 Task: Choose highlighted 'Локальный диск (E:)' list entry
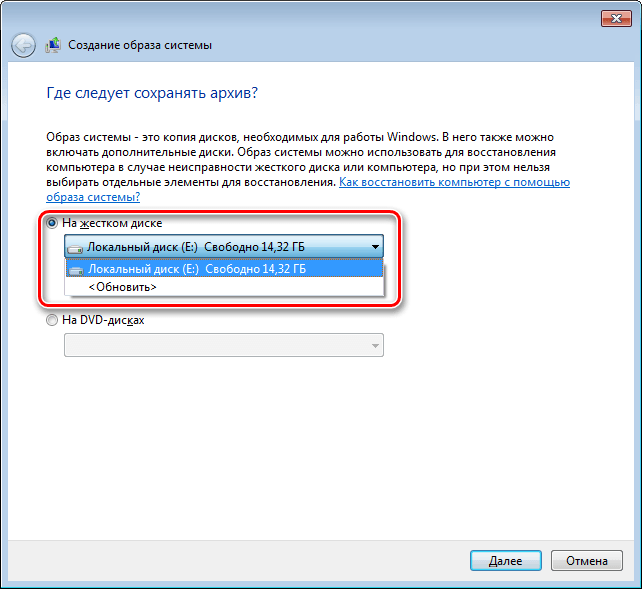pyautogui.click(x=224, y=269)
